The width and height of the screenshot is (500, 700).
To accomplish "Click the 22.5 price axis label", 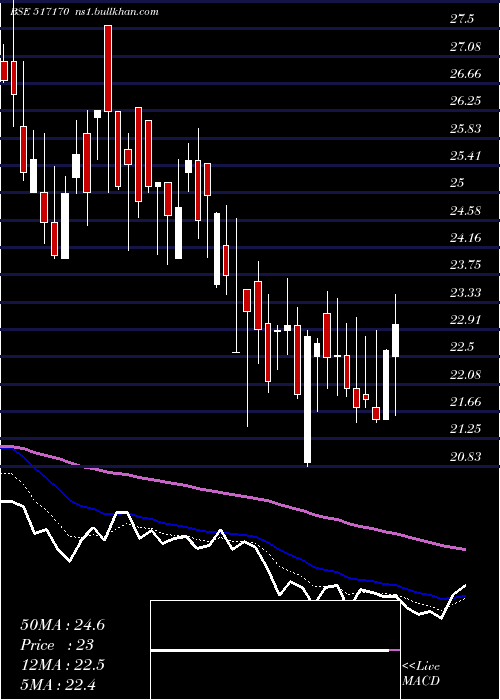I will (x=462, y=347).
